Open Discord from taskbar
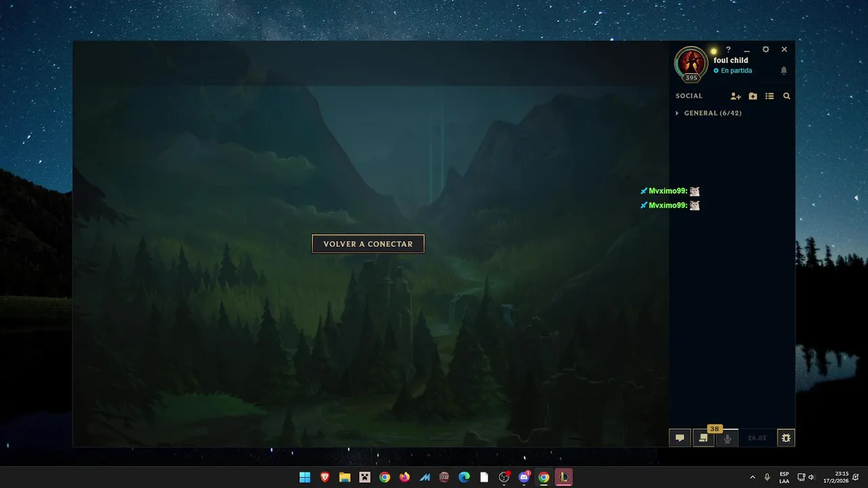 [x=524, y=477]
